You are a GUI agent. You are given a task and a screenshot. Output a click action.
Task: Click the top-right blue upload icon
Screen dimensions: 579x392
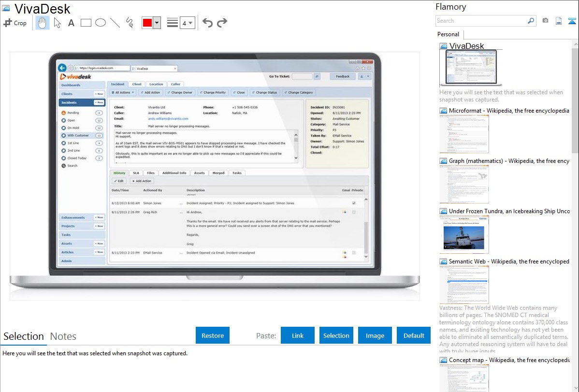(x=572, y=21)
